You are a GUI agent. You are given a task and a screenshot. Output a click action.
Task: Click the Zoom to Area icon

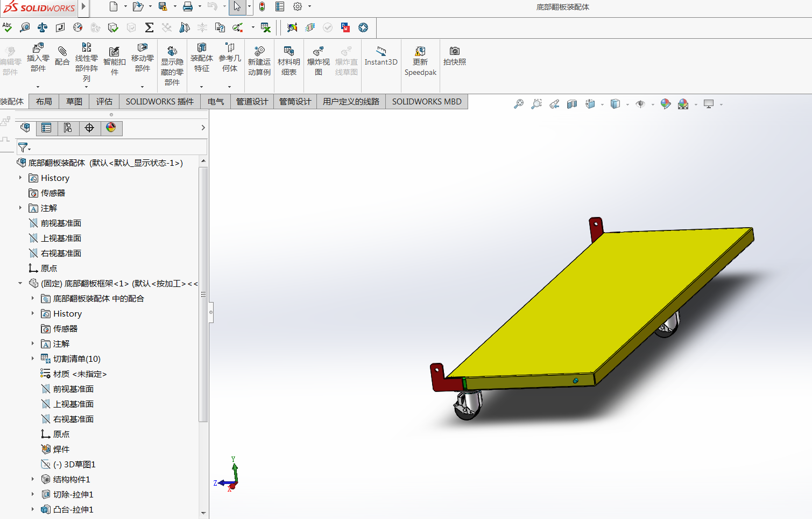(x=536, y=104)
